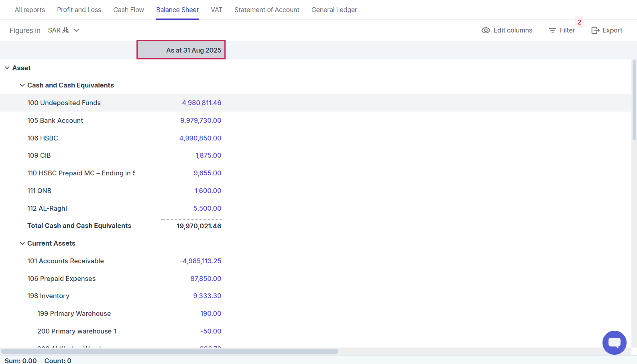Click the red filter count badge
637x364 pixels.
pyautogui.click(x=579, y=22)
